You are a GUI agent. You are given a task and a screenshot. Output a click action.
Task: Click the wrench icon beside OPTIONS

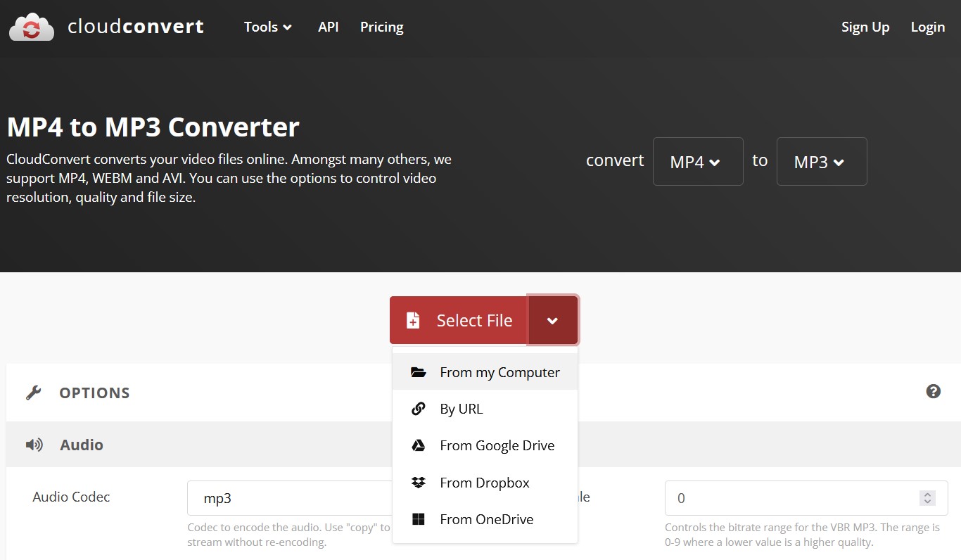33,393
